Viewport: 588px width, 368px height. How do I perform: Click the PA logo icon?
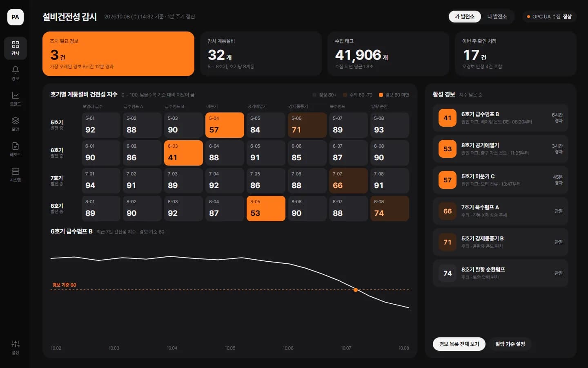(x=15, y=17)
